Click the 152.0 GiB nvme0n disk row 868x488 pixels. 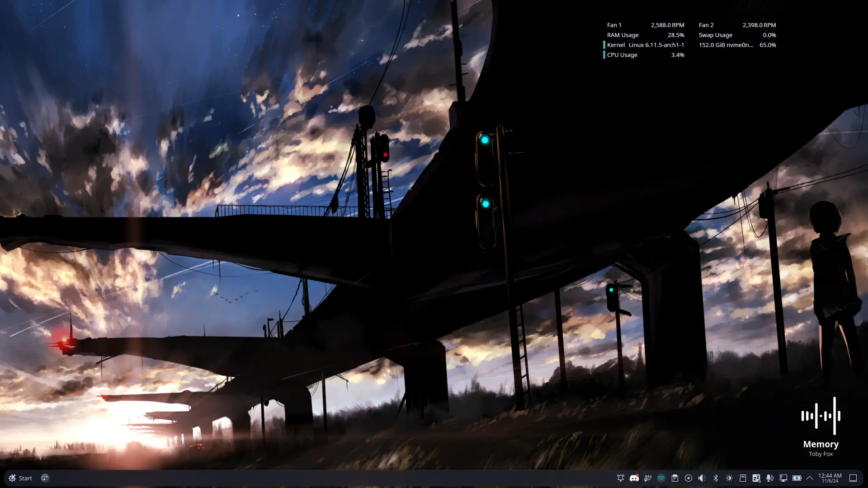coord(737,45)
